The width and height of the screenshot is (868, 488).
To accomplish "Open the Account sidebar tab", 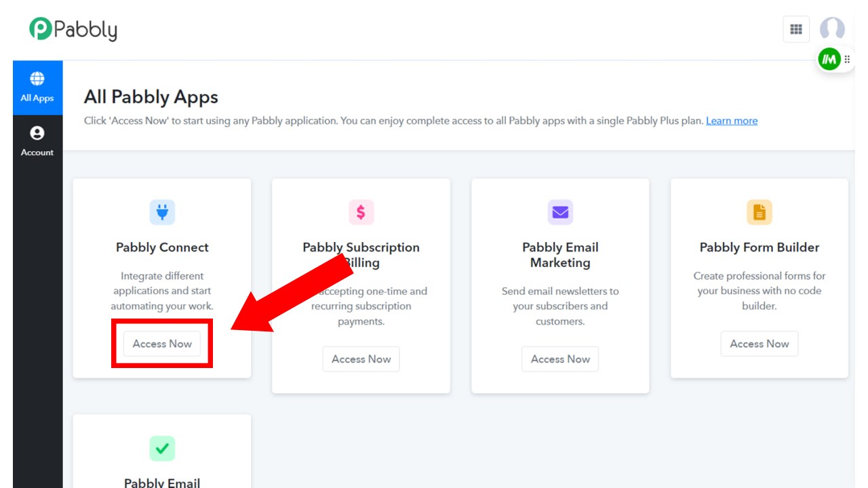I will coord(37,142).
